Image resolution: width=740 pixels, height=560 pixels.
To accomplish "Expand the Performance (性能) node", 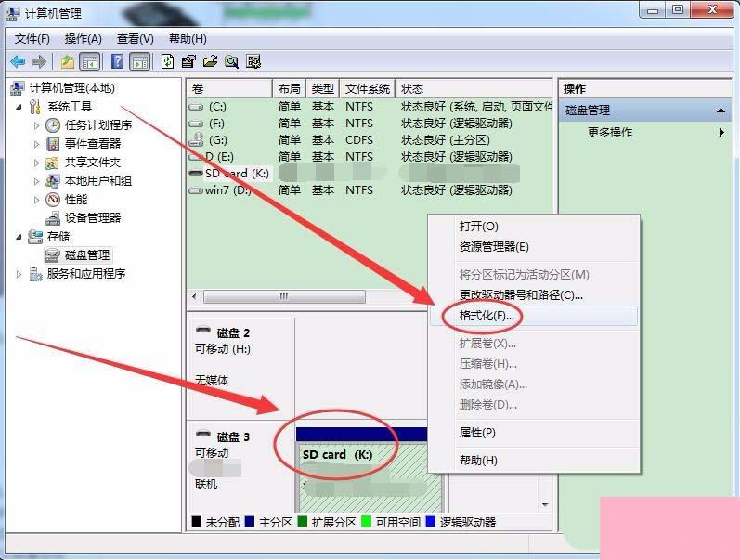I will click(36, 200).
